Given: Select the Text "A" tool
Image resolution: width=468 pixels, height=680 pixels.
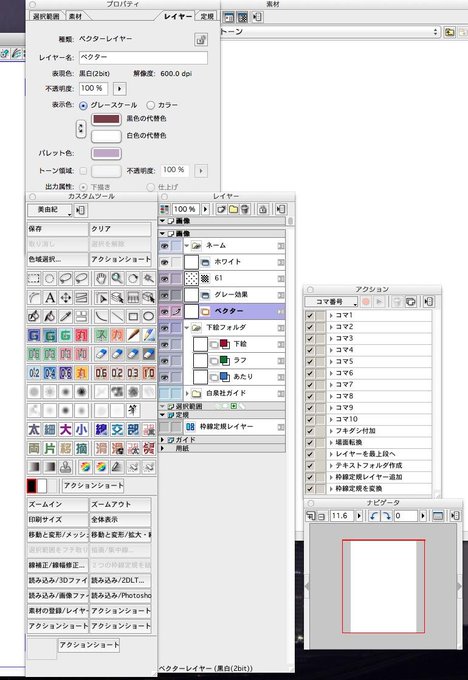Looking at the screenshot, I should coord(50,298).
